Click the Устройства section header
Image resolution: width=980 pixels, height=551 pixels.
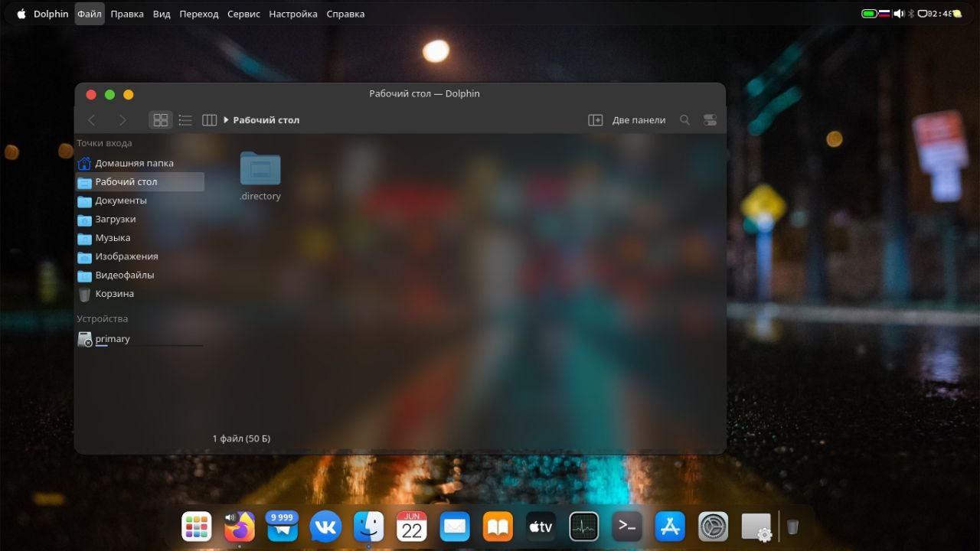(102, 318)
